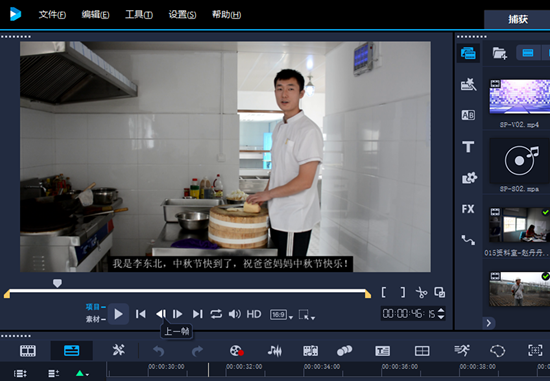Click the undo arrow in timeline toolbar
The image size is (550, 381).
159,350
